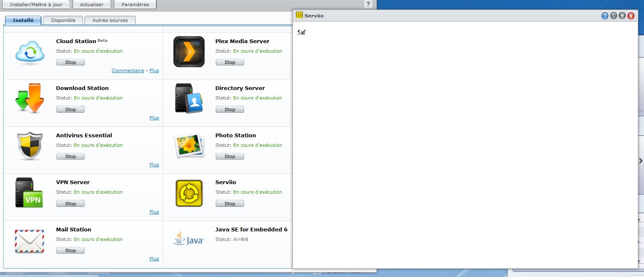Click the Arrêté status of Java SE

pyautogui.click(x=241, y=239)
